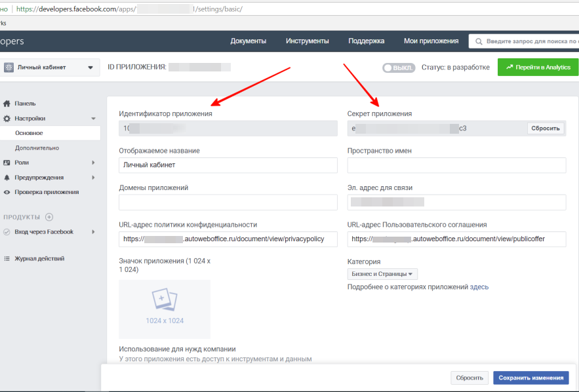
Task: Select Основное in the settings sidebar
Action: (x=50, y=133)
